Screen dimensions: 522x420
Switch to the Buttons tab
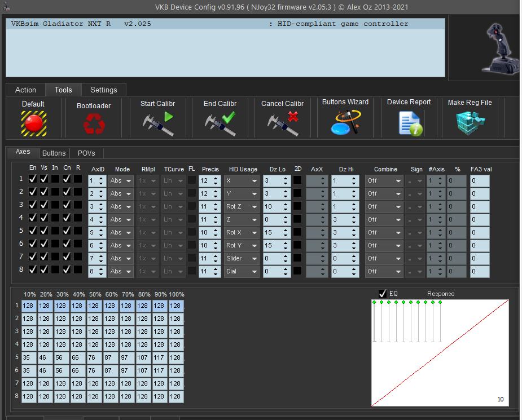pyautogui.click(x=54, y=153)
